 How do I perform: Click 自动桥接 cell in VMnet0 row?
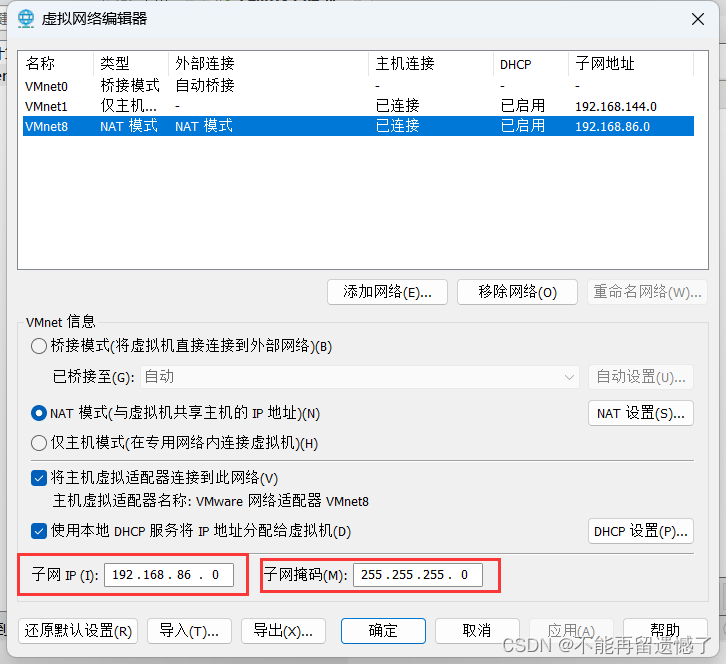(205, 86)
